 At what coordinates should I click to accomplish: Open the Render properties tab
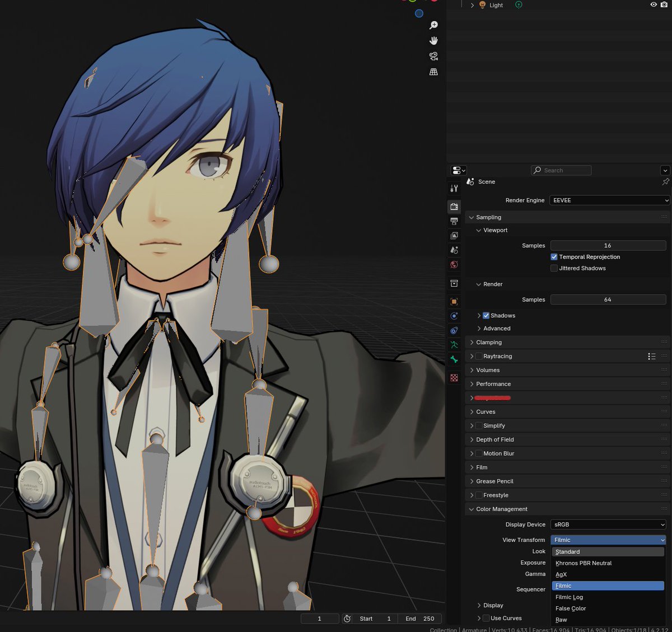(454, 207)
